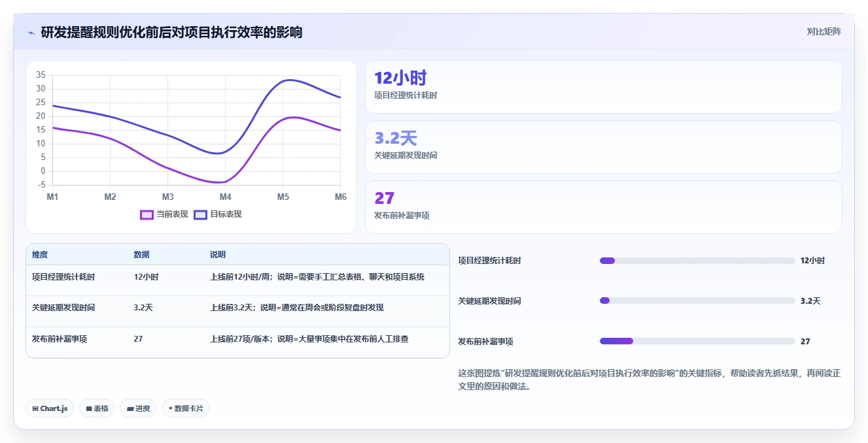Toggle the 目标表现 legend swatch
The height and width of the screenshot is (443, 868).
[x=200, y=214]
